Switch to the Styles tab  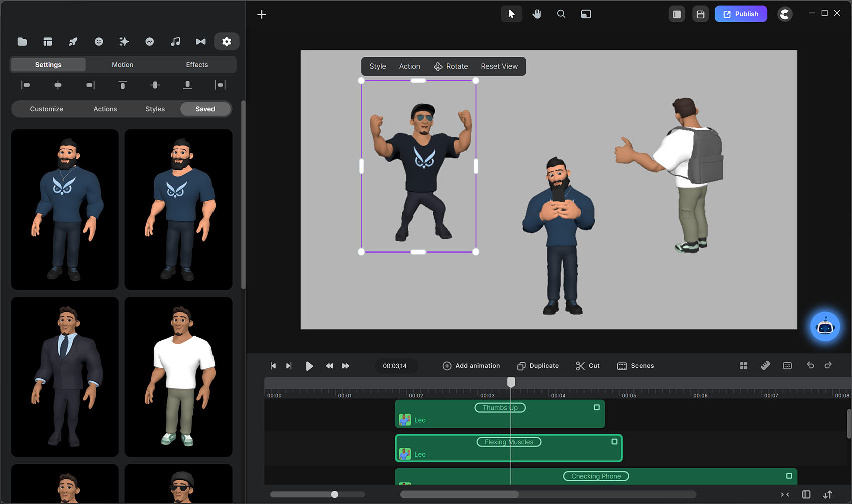(x=155, y=109)
